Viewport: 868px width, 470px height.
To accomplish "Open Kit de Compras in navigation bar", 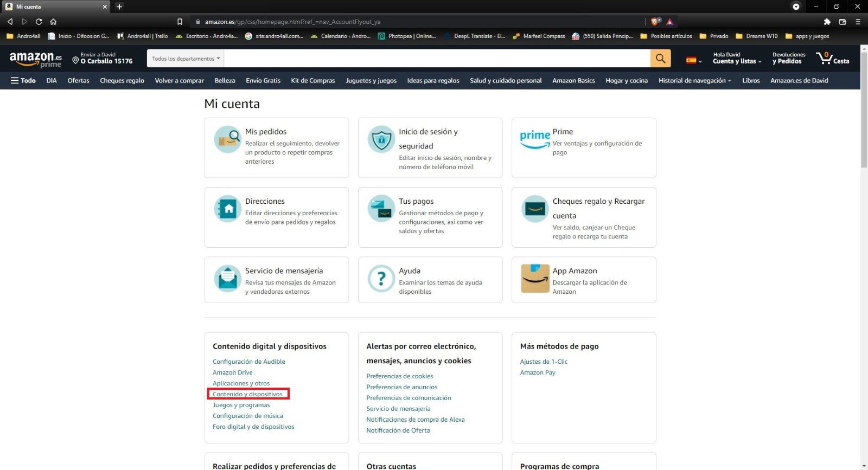I will [x=312, y=81].
